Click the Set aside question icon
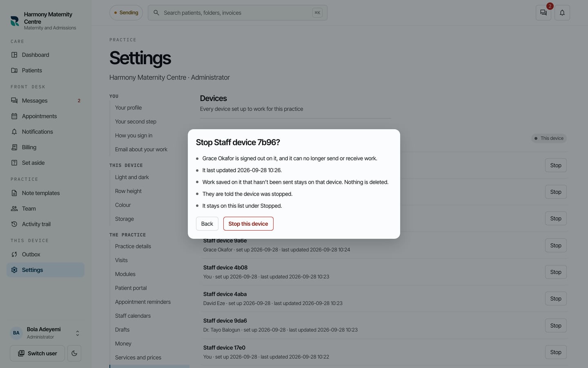The width and height of the screenshot is (588, 368). click(x=14, y=163)
